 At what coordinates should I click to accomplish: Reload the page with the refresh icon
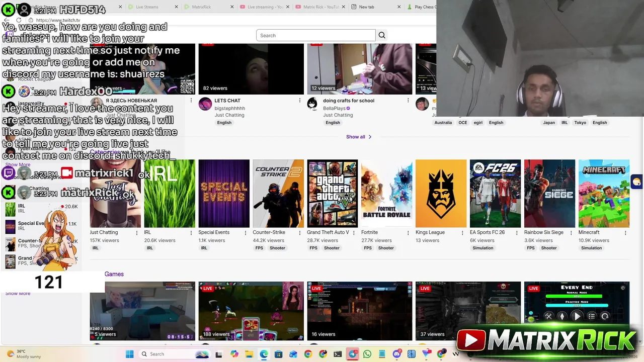click(19, 20)
